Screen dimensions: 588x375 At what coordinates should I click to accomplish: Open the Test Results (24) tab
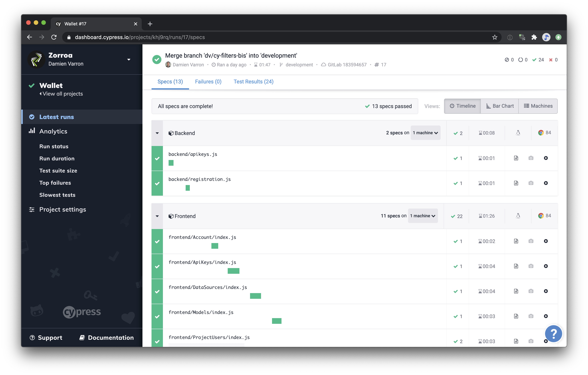(253, 81)
